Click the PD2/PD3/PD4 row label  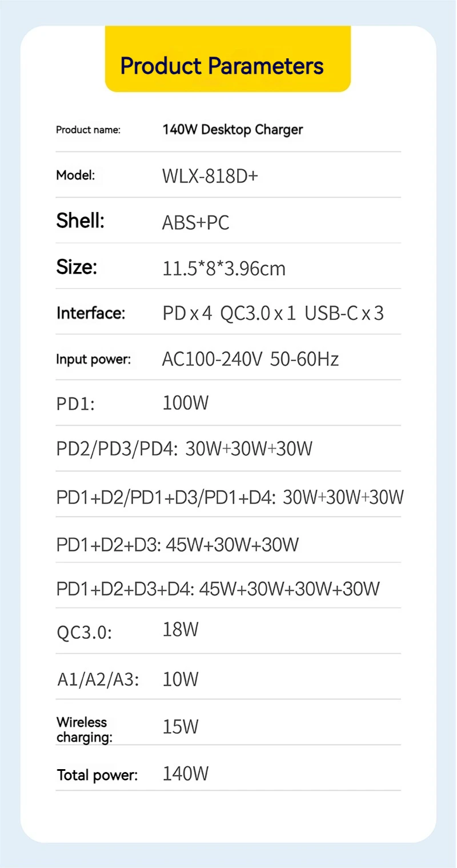(118, 449)
